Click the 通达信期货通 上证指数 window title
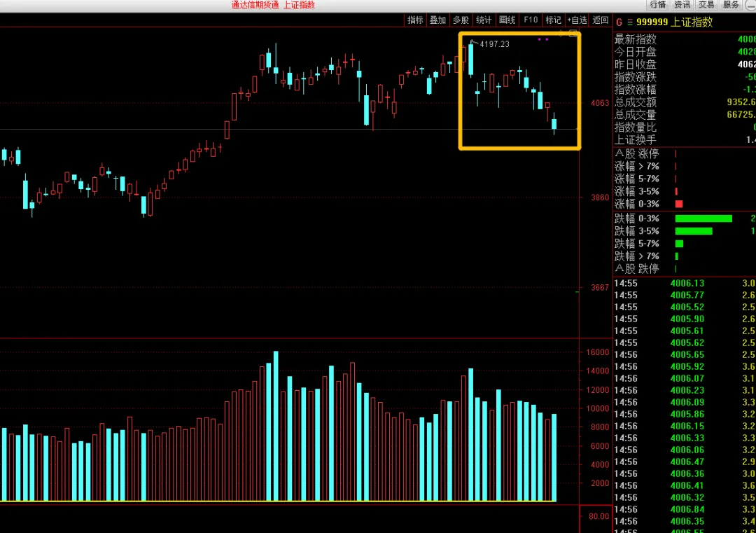This screenshot has height=533, width=756. pyautogui.click(x=273, y=5)
